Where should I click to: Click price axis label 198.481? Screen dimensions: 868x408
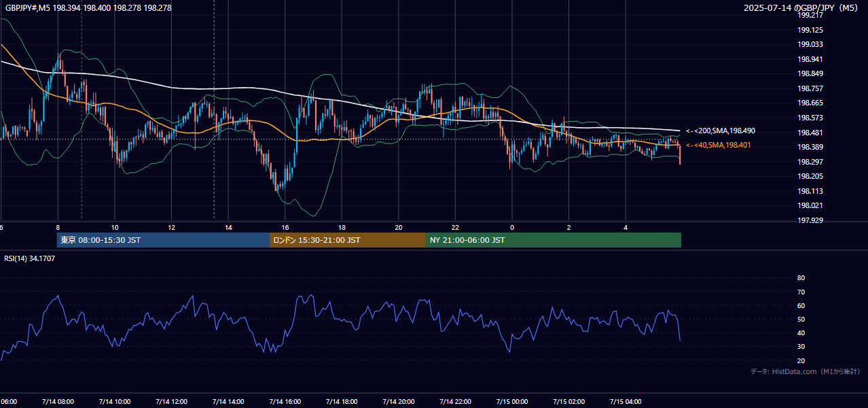(x=810, y=133)
